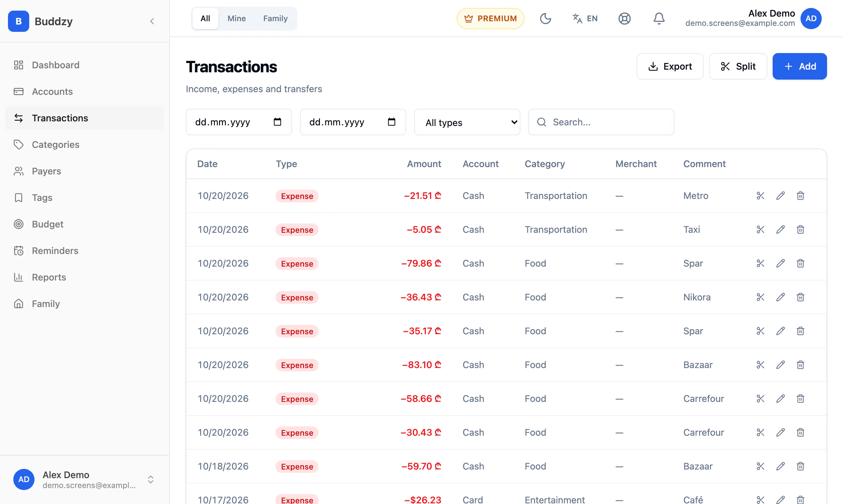This screenshot has height=504, width=843.
Task: Switch to the Mine tab
Action: [x=237, y=18]
